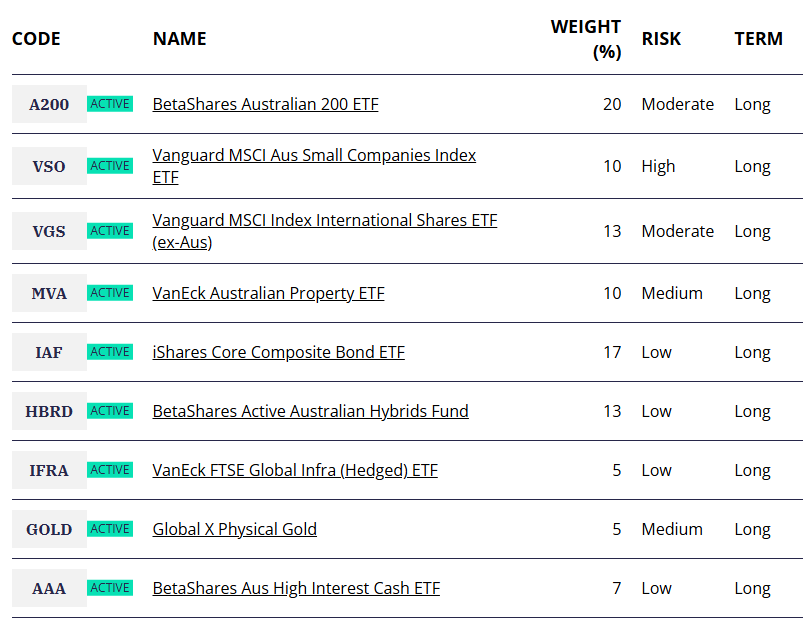Open Global X Physical Gold link
Image resolution: width=803 pixels, height=625 pixels.
pyautogui.click(x=235, y=529)
